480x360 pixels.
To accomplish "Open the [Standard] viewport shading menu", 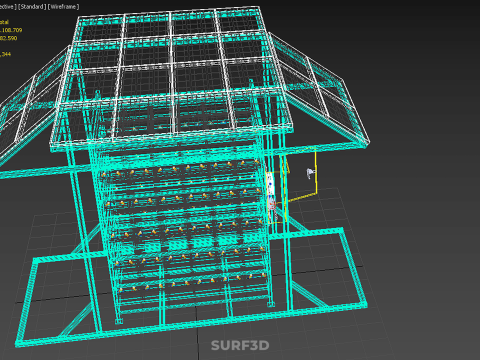I will [31, 7].
